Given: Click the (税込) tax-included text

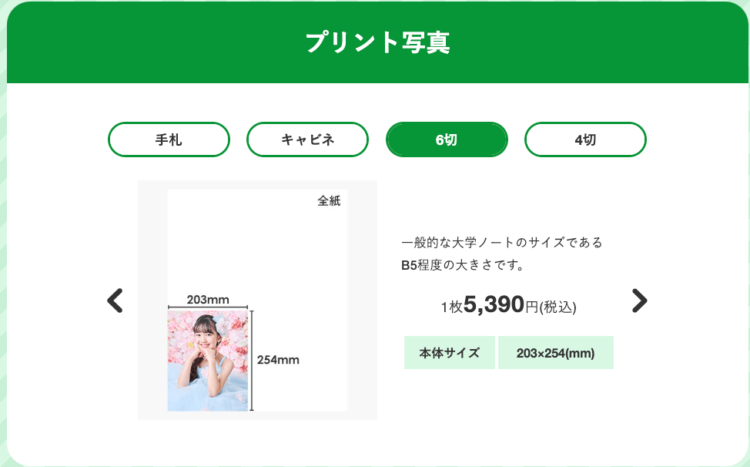Looking at the screenshot, I should tap(558, 307).
